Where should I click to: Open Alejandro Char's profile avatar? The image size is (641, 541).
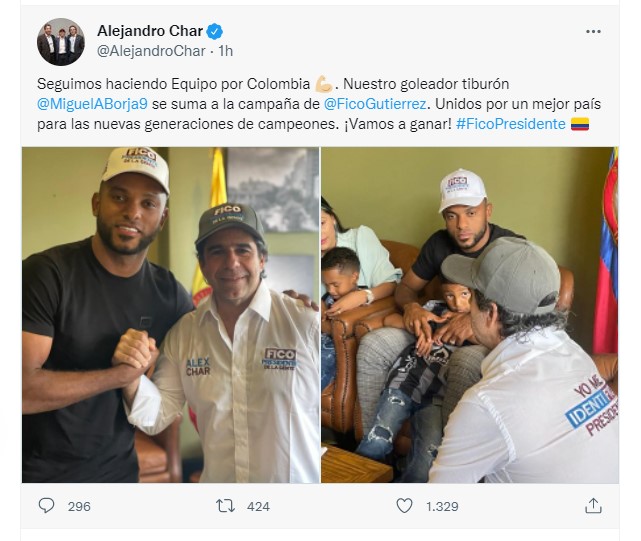point(61,41)
